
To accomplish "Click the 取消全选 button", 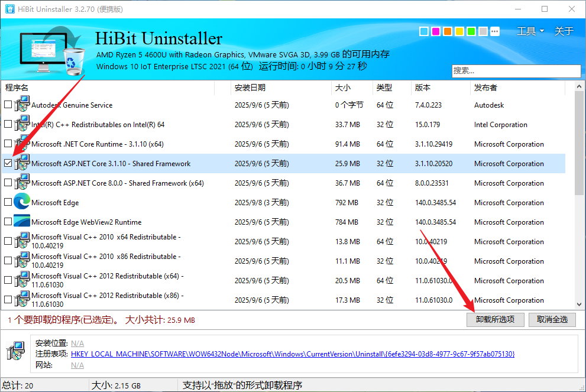I will [x=552, y=319].
